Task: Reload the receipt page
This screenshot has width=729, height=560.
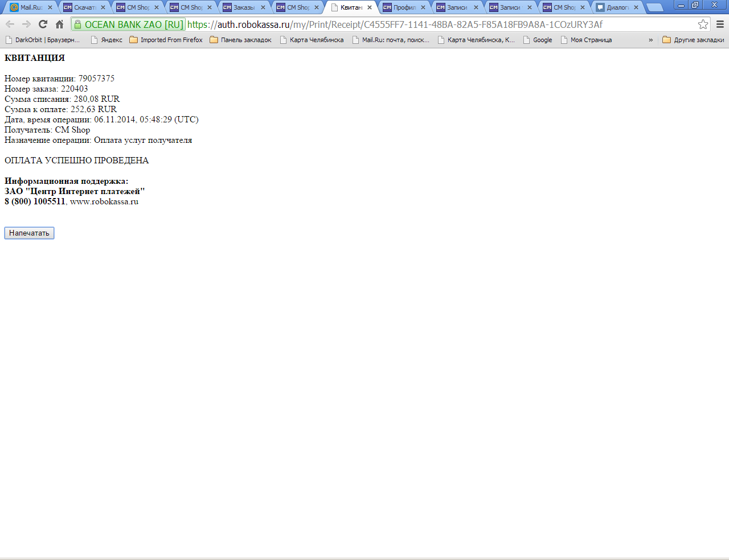Action: (x=43, y=24)
